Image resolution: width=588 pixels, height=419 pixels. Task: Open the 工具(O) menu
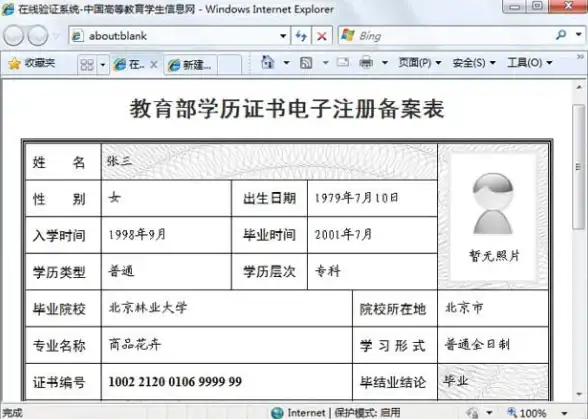pyautogui.click(x=530, y=63)
